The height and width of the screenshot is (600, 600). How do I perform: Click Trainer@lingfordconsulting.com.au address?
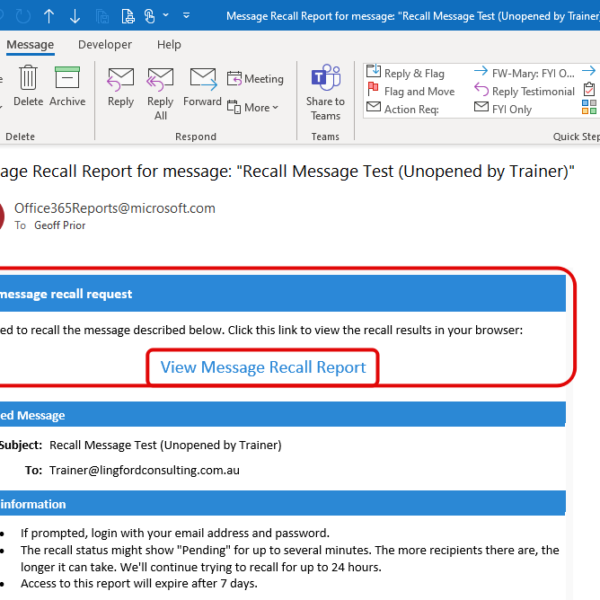click(144, 470)
